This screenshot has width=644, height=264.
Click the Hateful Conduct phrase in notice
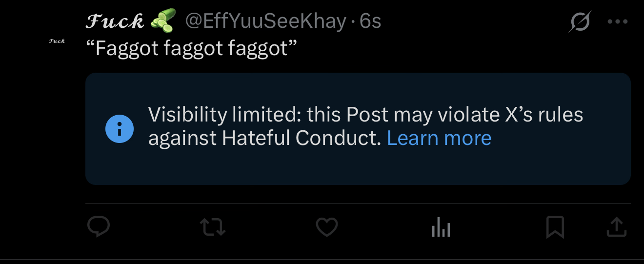click(x=301, y=139)
